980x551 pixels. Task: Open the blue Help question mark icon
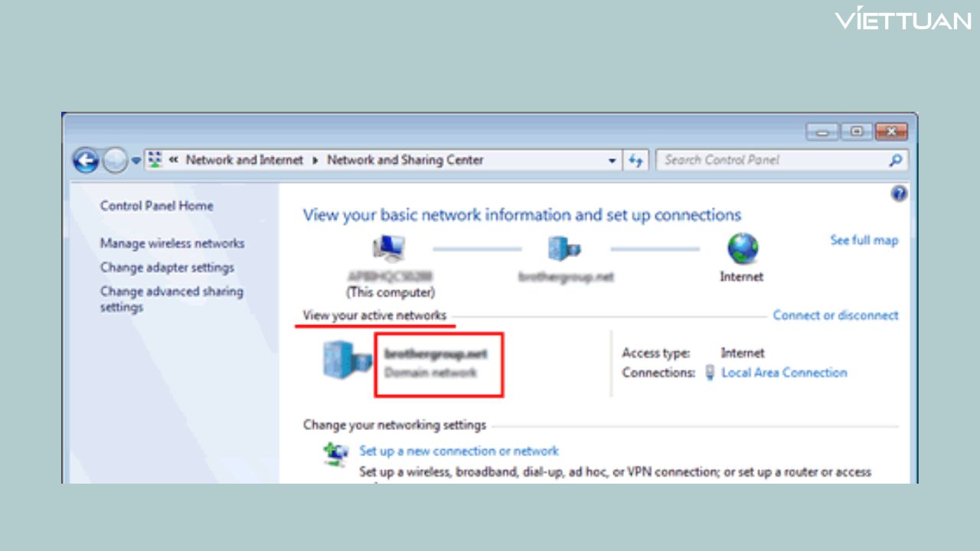tap(899, 194)
